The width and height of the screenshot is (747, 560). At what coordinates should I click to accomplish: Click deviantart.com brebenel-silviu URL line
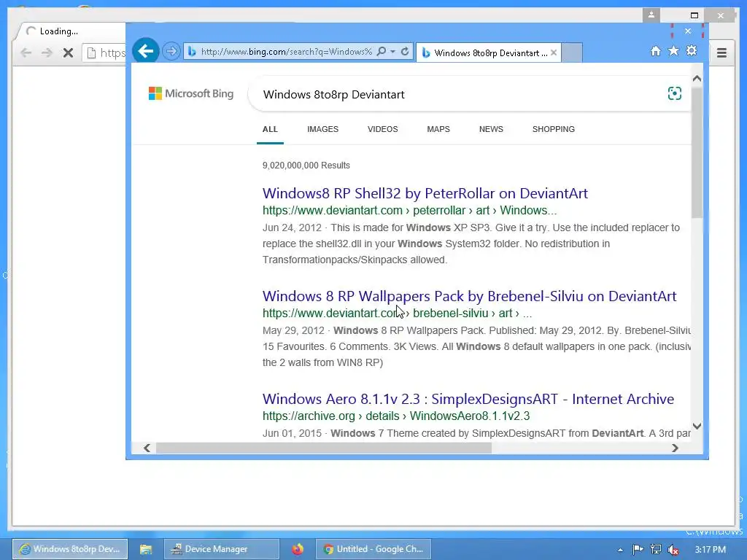pos(397,314)
